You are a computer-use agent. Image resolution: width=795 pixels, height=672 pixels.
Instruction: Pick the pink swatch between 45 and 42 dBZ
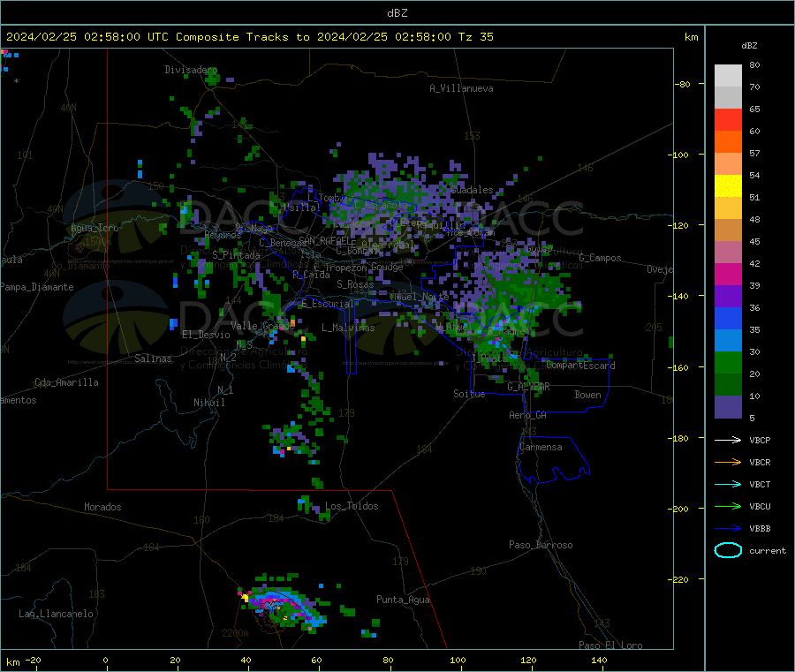pyautogui.click(x=728, y=252)
